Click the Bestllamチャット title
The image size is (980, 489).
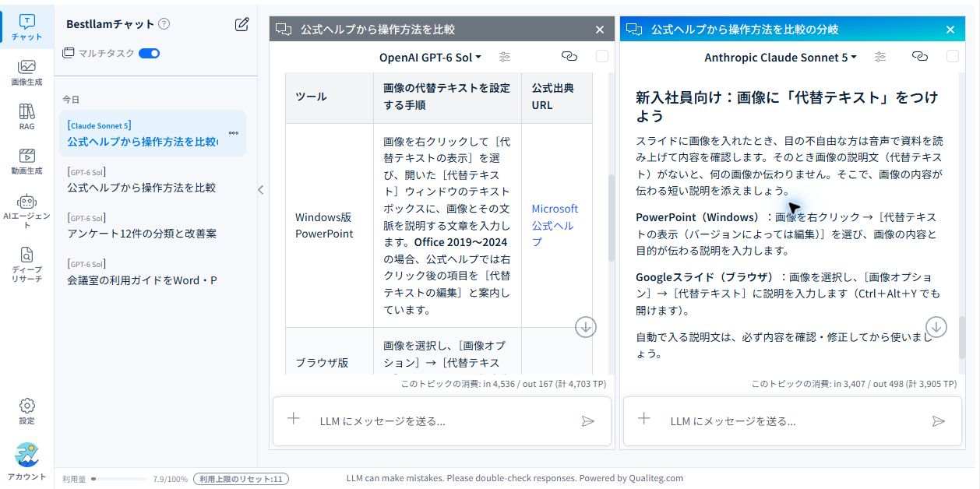[111, 24]
